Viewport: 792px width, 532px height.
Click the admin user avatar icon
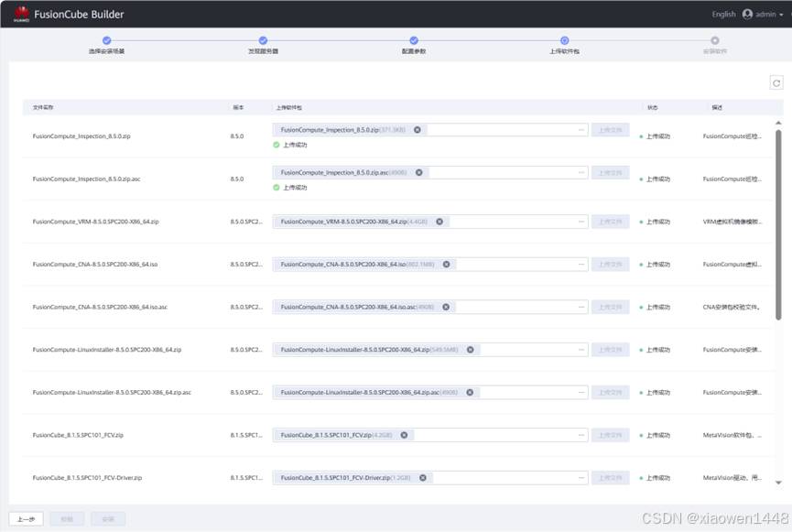(747, 15)
